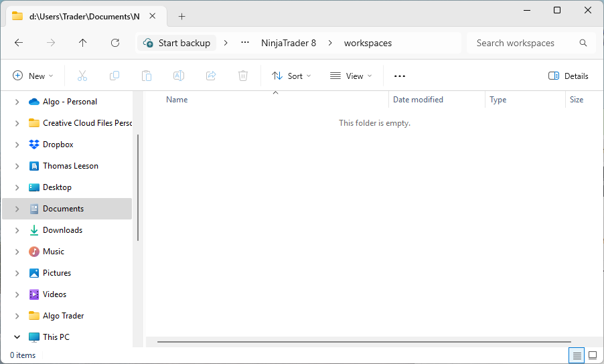Expand the Algo Trader tree node
The image size is (604, 364).
pos(17,316)
